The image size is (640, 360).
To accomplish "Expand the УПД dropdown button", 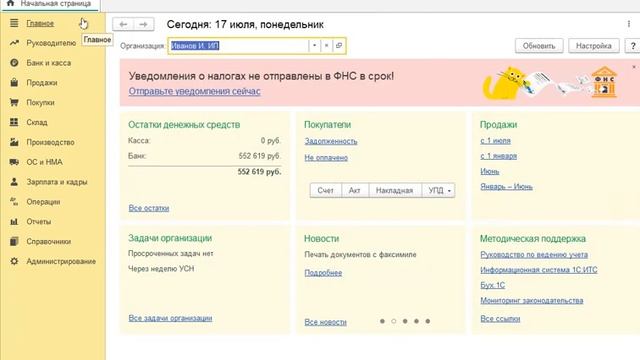I will pos(449,191).
